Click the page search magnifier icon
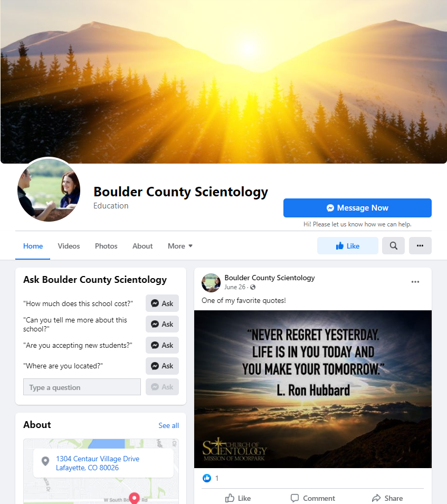The image size is (447, 504). coord(393,246)
